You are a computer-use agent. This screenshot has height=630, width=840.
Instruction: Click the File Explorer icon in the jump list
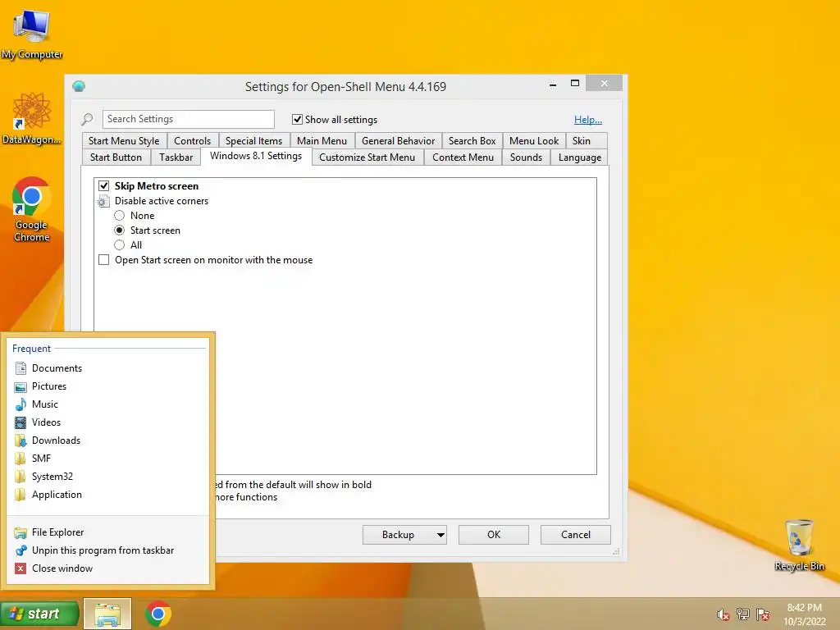click(21, 532)
